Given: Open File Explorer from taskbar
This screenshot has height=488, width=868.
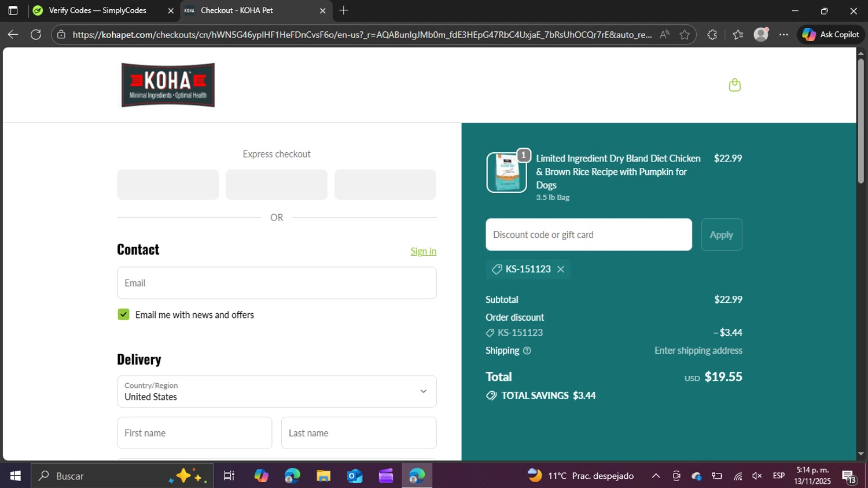Looking at the screenshot, I should (x=323, y=476).
